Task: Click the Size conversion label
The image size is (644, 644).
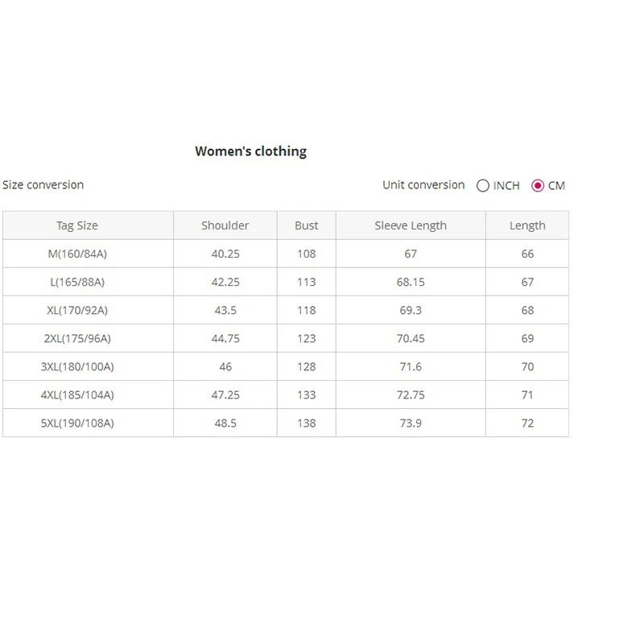Action: point(43,185)
